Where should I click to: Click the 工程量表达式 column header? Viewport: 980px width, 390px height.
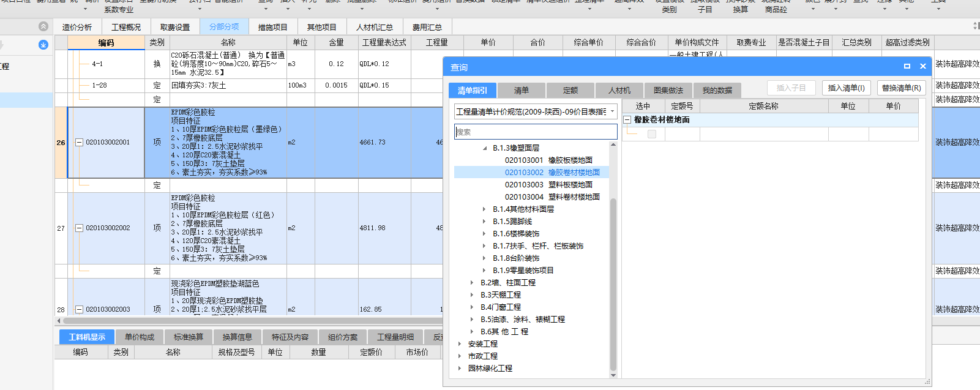(x=384, y=42)
